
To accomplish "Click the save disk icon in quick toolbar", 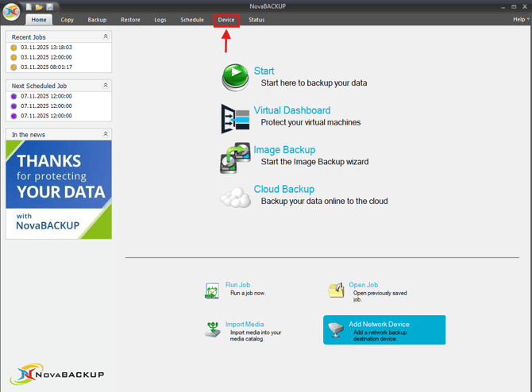I will 49,6.
